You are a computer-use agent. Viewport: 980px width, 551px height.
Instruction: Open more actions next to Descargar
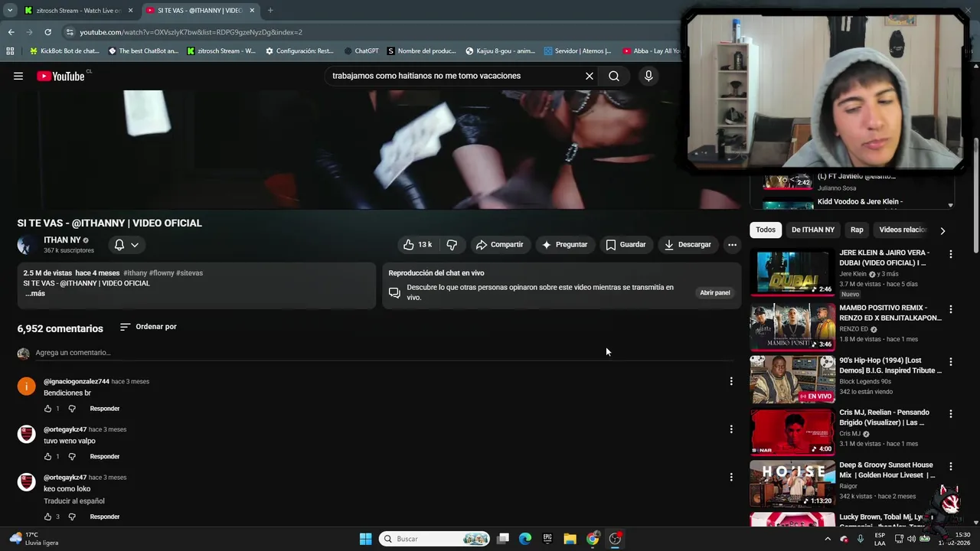point(732,245)
